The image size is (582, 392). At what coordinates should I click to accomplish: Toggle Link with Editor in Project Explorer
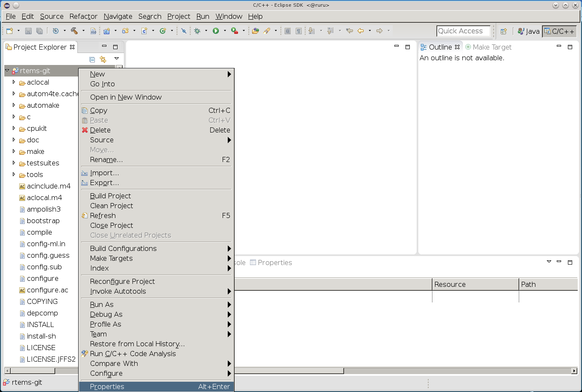pyautogui.click(x=103, y=59)
